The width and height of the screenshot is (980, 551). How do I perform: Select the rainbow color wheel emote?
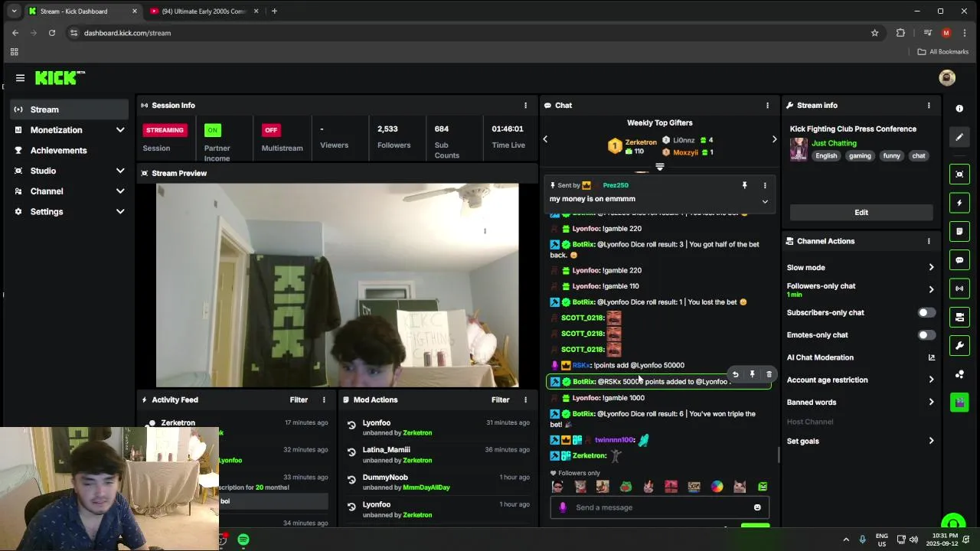(x=717, y=487)
